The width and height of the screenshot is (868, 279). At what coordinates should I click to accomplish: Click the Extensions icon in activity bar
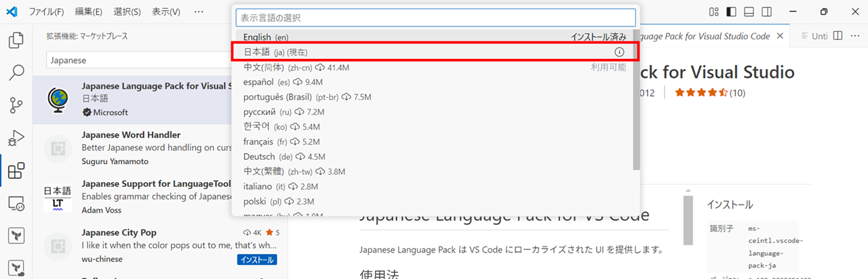click(x=16, y=171)
